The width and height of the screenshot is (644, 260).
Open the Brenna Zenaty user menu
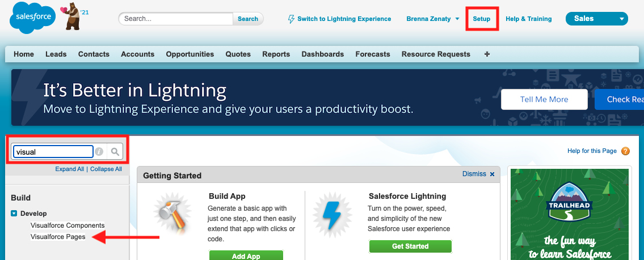point(433,19)
